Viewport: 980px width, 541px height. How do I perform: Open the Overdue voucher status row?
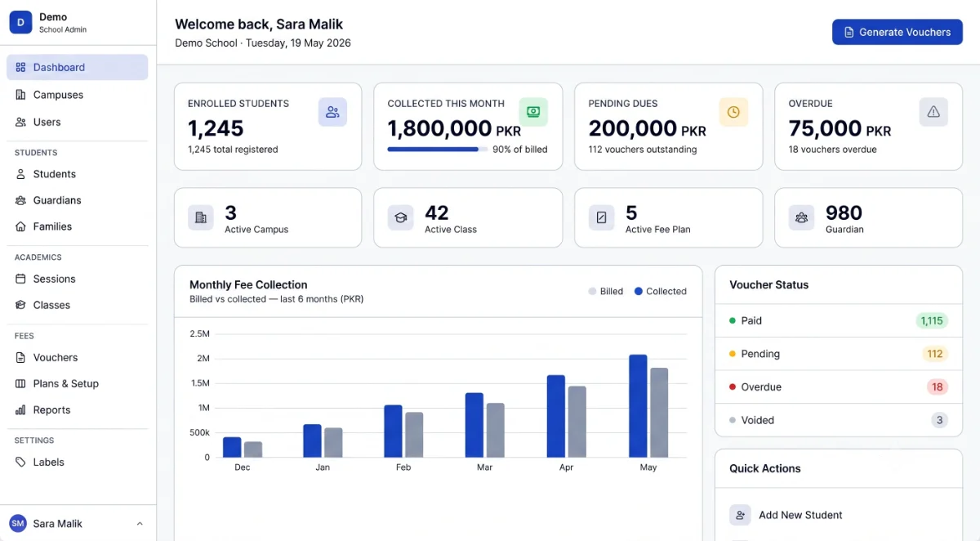click(x=839, y=387)
